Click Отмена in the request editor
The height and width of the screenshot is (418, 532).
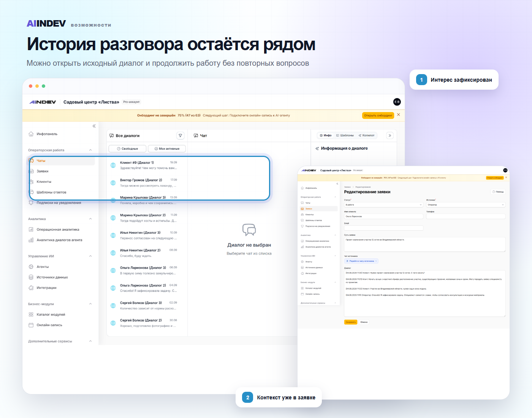click(364, 322)
